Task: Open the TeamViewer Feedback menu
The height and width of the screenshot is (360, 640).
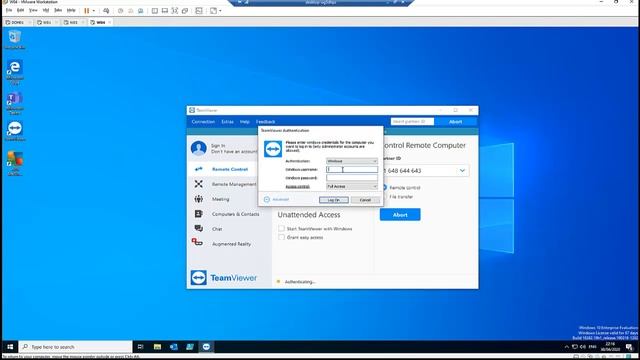Action: [265, 122]
